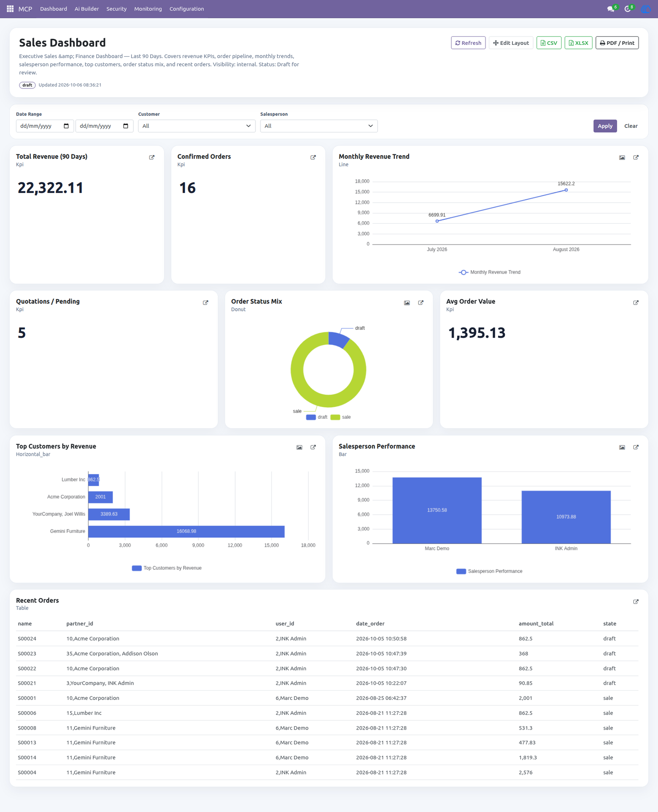
Task: Open the activities clock icon
Action: click(628, 9)
